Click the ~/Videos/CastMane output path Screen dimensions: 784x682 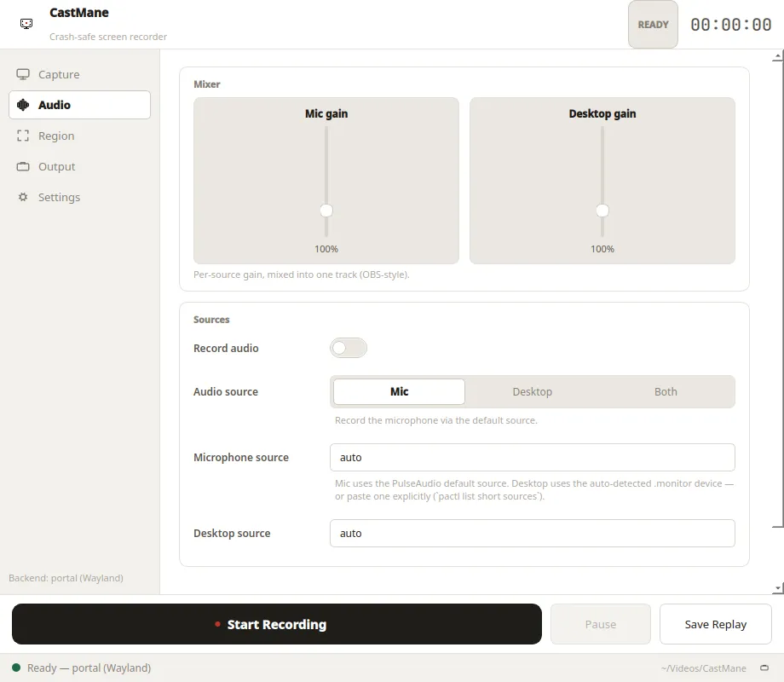pos(703,668)
